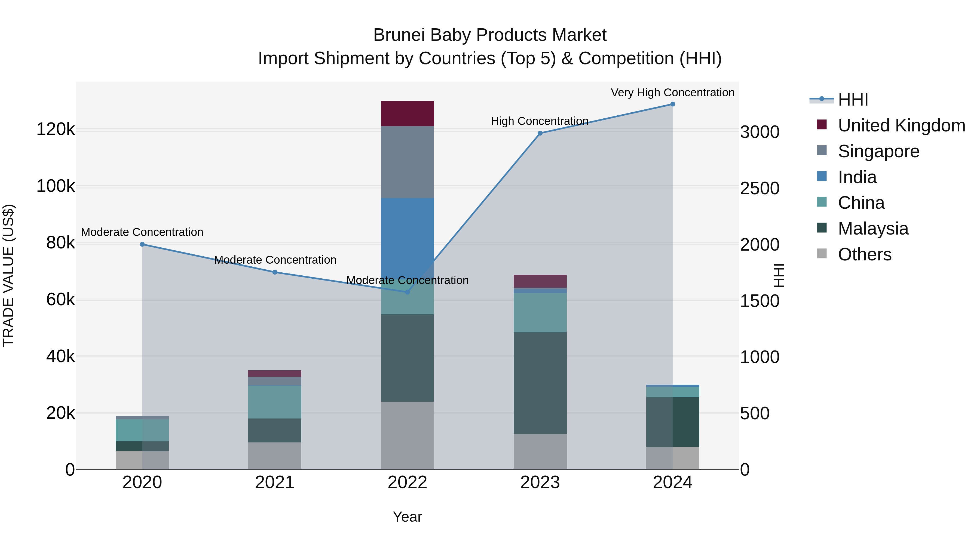Screen dimensions: 980x551
Task: Select Others segment in 2022 bar
Action: pos(408,435)
